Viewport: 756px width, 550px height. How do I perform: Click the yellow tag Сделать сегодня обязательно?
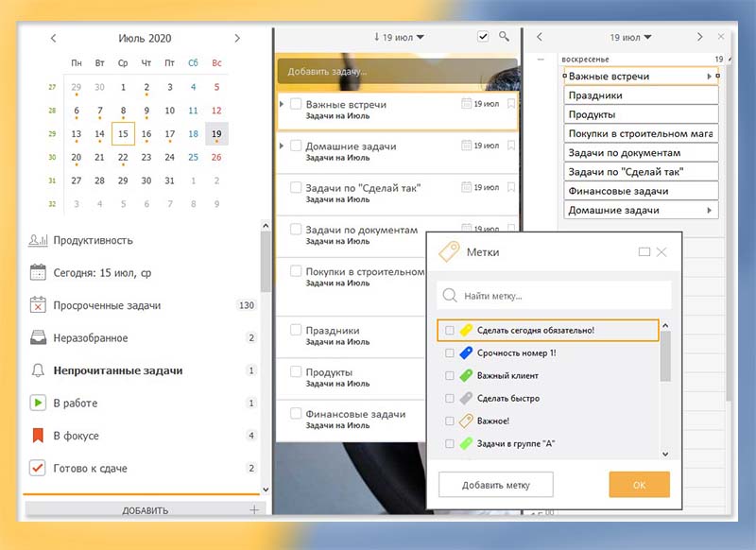click(x=466, y=330)
